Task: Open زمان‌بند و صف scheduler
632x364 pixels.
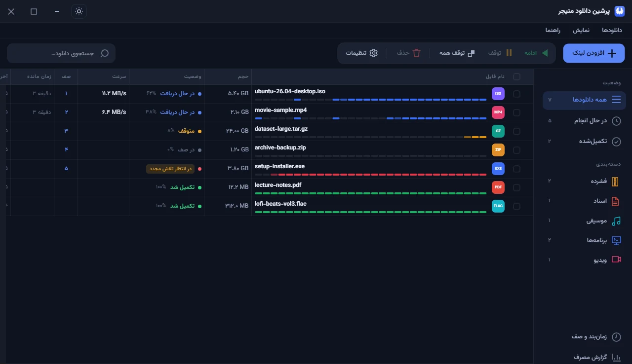Action: pos(585,337)
